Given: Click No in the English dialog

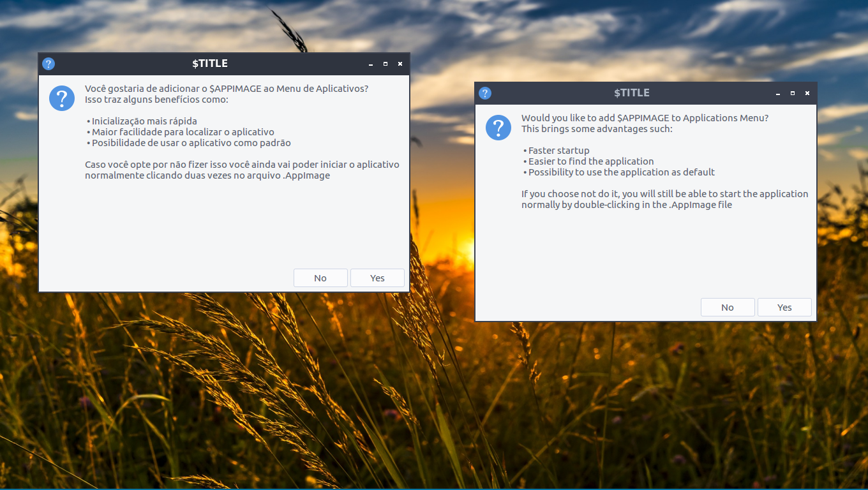Looking at the screenshot, I should (728, 308).
